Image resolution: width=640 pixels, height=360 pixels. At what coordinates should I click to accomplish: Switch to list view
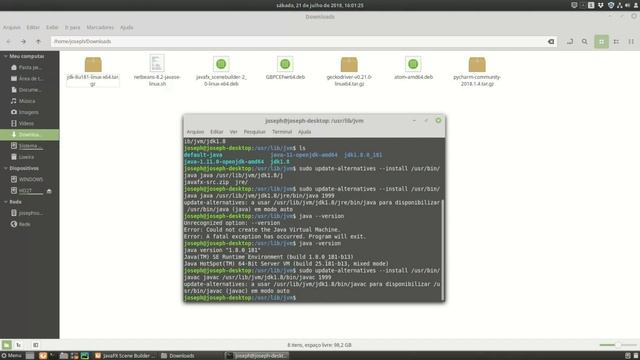616,42
